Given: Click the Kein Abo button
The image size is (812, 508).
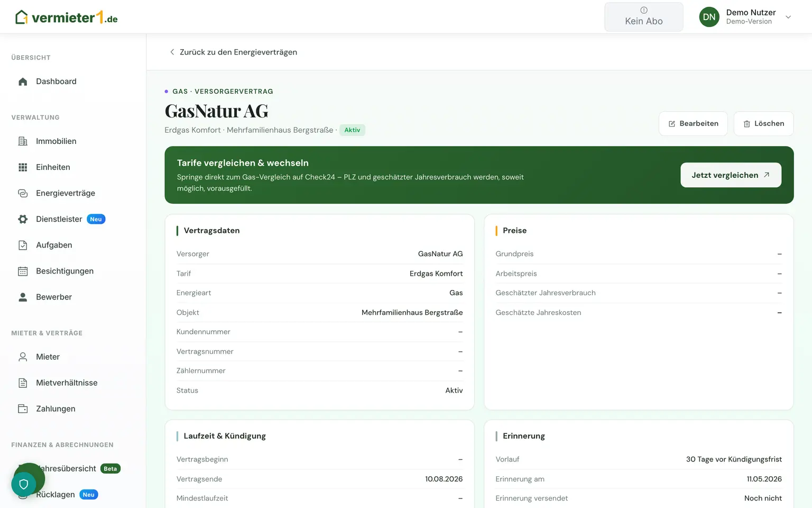Looking at the screenshot, I should click(644, 17).
